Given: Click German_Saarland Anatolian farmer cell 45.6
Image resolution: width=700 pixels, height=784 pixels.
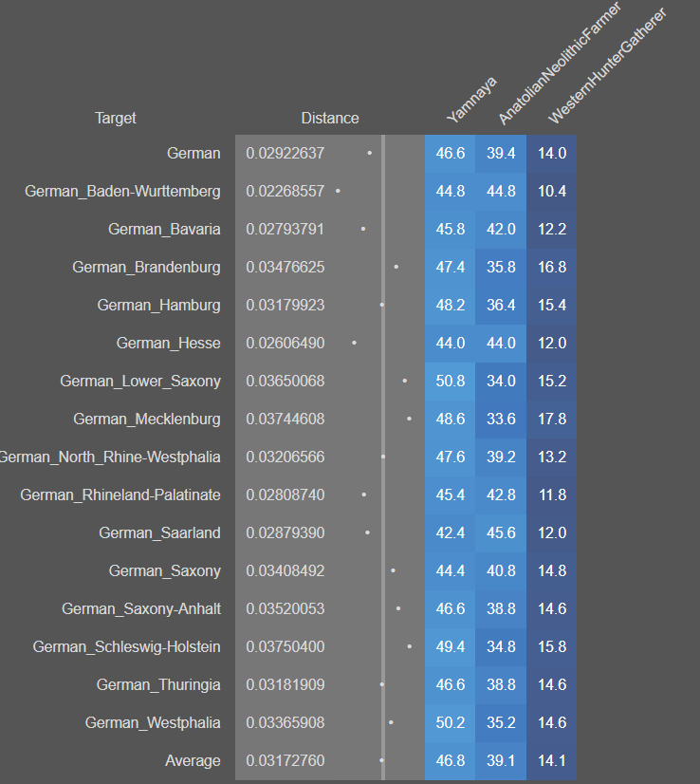Looking at the screenshot, I should click(x=501, y=533).
